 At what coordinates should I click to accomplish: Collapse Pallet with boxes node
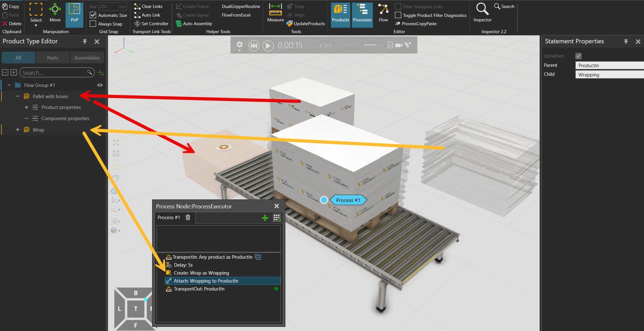point(18,96)
